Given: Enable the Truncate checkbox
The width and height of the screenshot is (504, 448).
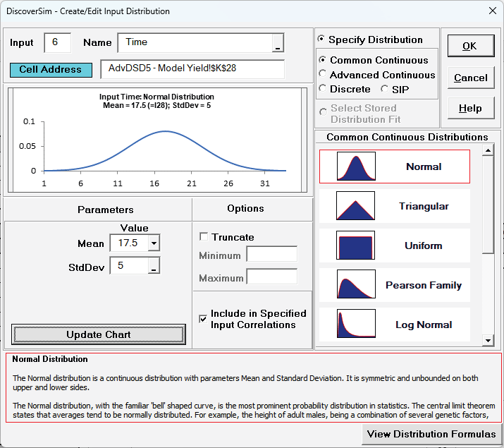Looking at the screenshot, I should tap(204, 237).
